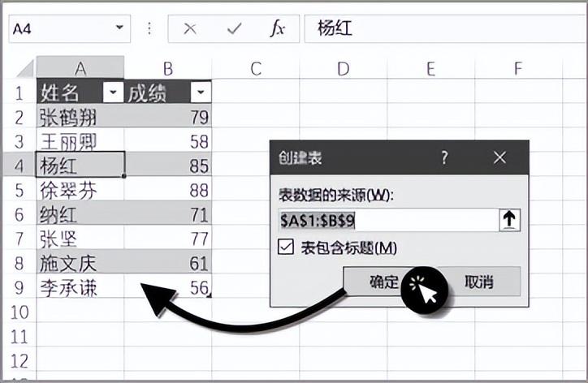Click the table resize handle at cell B9 corner
The width and height of the screenshot is (588, 383).
pyautogui.click(x=210, y=296)
